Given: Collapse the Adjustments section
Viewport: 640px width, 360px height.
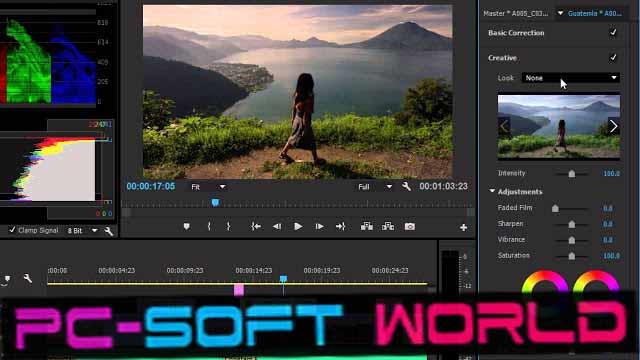Looking at the screenshot, I should pos(492,191).
